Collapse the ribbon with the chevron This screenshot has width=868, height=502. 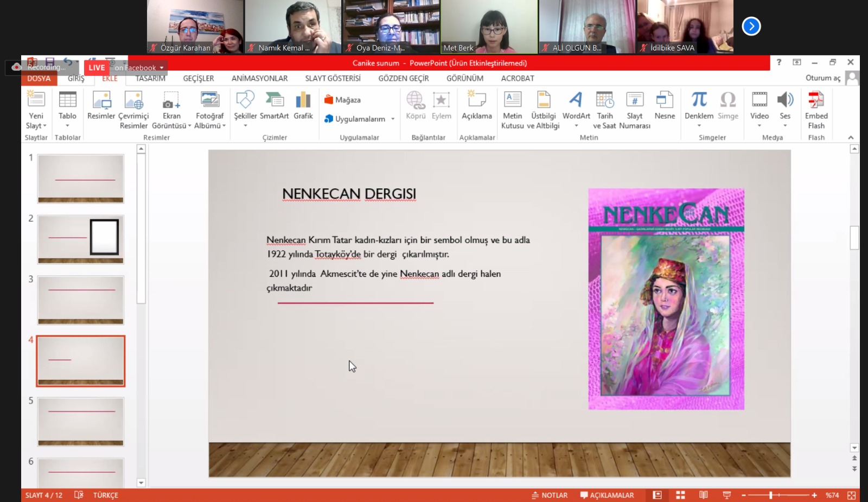click(x=851, y=138)
